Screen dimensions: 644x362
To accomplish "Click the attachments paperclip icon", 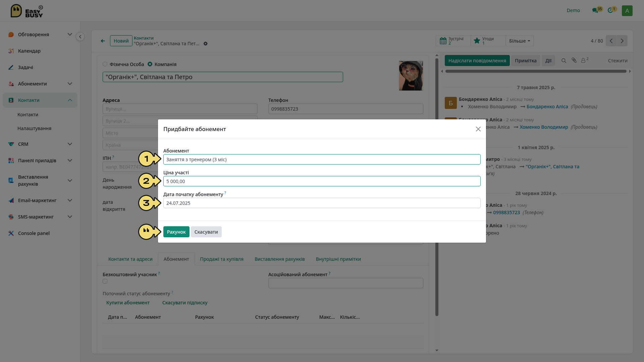I will click(x=574, y=60).
